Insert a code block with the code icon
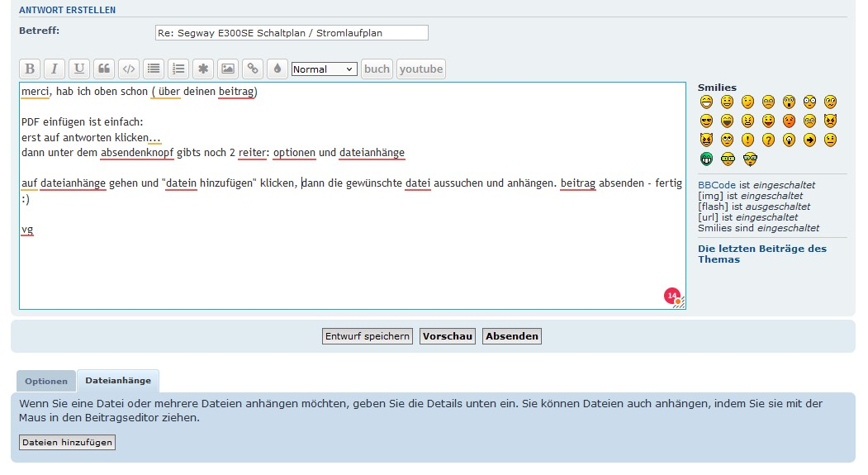This screenshot has width=868, height=475. pyautogui.click(x=129, y=69)
